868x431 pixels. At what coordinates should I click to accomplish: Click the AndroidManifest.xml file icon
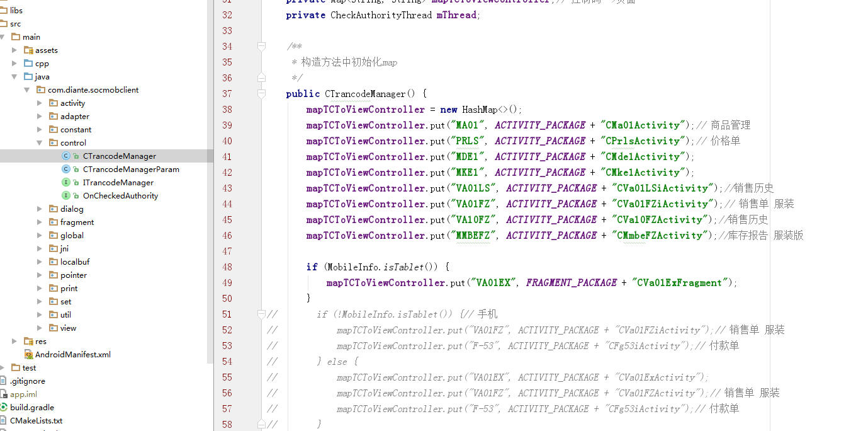pyautogui.click(x=28, y=355)
